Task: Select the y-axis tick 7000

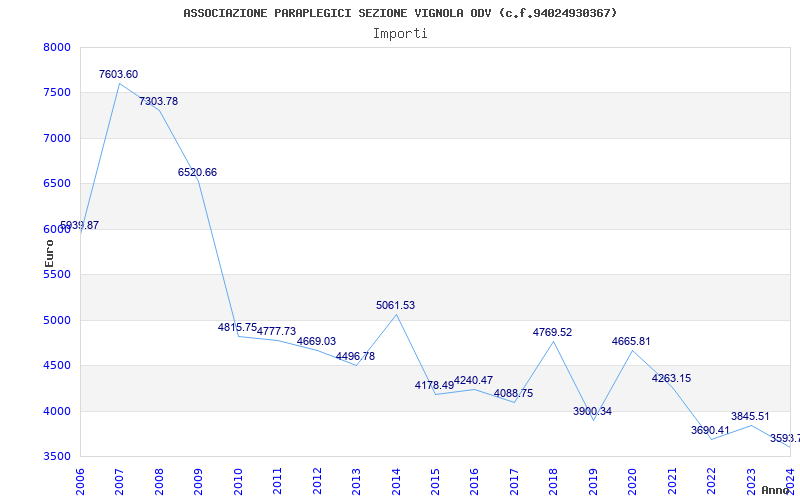Action: (57, 138)
